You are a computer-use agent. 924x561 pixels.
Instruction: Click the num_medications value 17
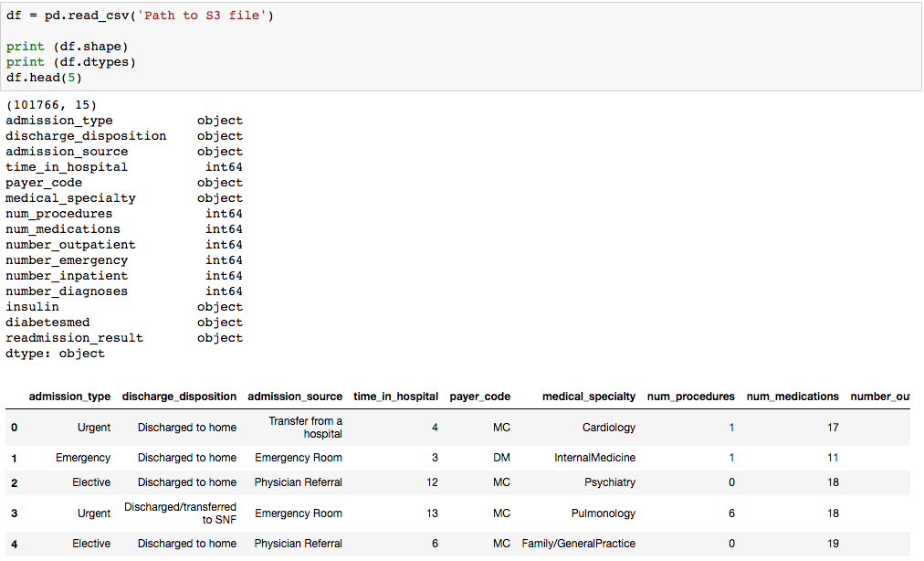coord(833,427)
